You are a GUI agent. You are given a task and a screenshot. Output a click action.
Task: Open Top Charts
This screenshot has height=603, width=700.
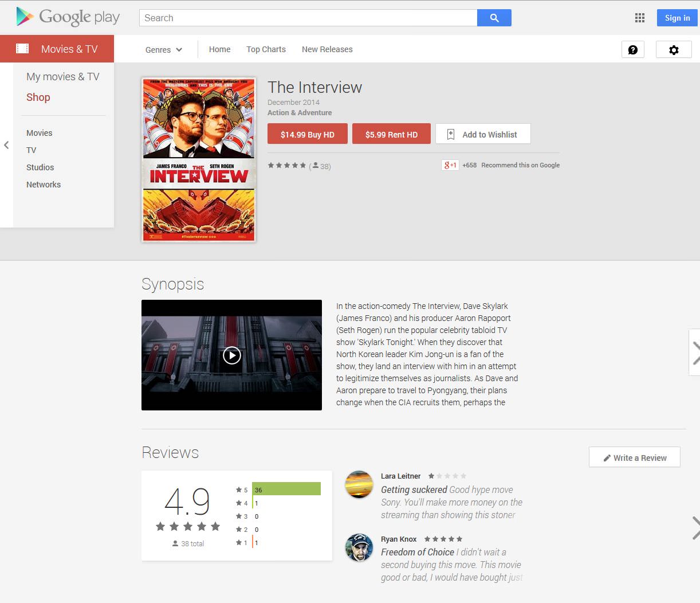click(x=266, y=49)
